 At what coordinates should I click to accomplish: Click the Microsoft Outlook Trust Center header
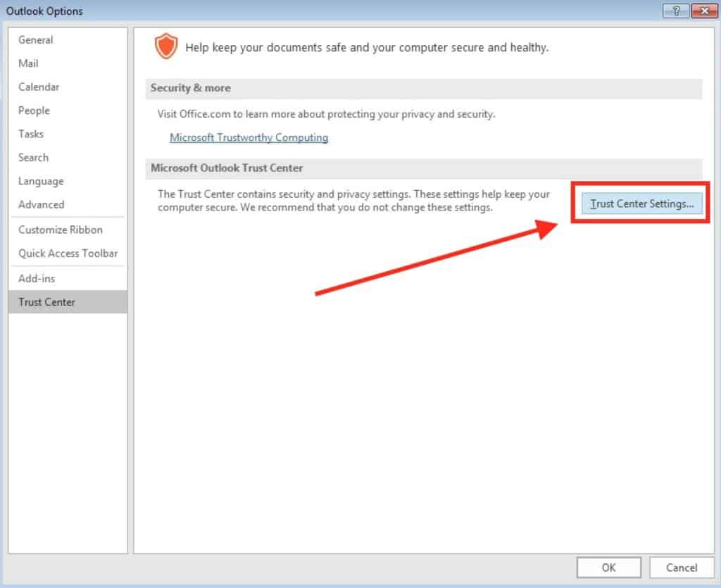(x=226, y=168)
